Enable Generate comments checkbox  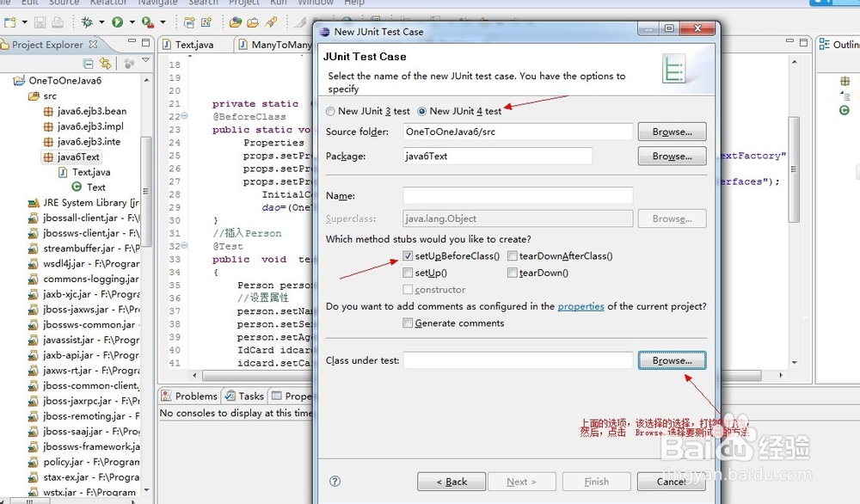tap(408, 323)
